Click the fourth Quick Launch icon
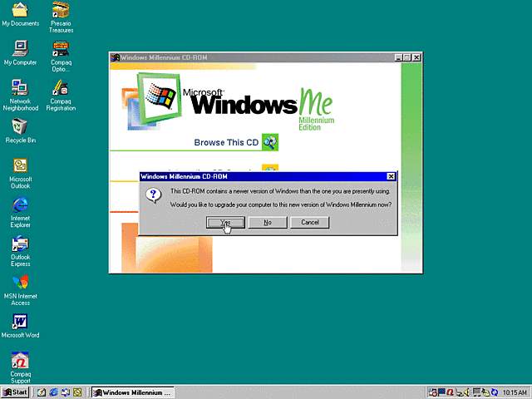Viewport: 532px width, 399px height. pos(77,392)
